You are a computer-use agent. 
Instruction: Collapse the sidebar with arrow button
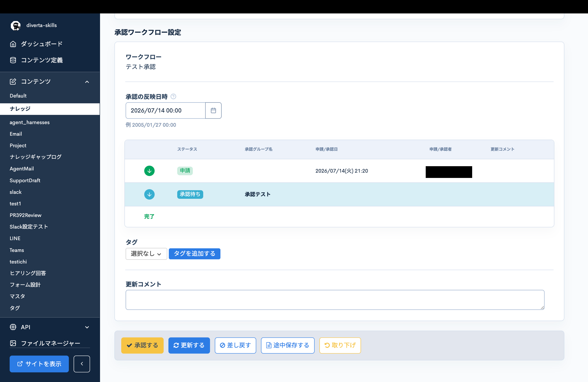click(82, 364)
